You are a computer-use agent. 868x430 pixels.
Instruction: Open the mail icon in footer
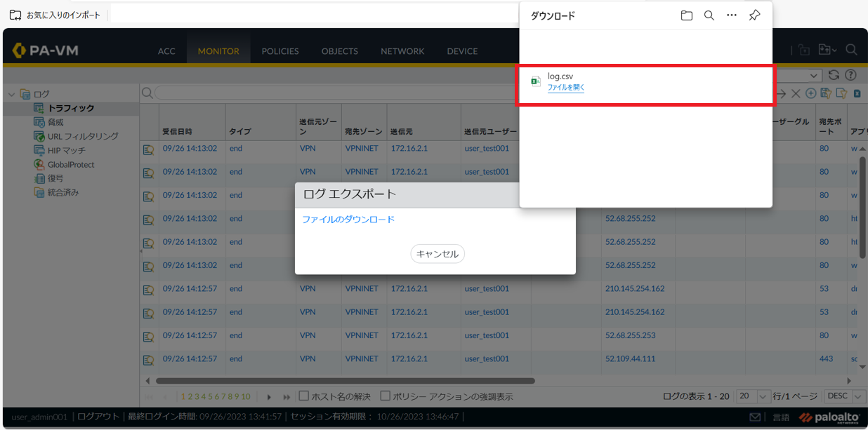point(756,417)
